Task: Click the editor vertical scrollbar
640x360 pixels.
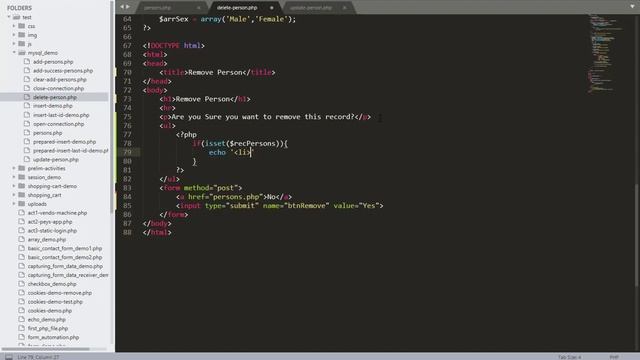Action: (x=637, y=235)
